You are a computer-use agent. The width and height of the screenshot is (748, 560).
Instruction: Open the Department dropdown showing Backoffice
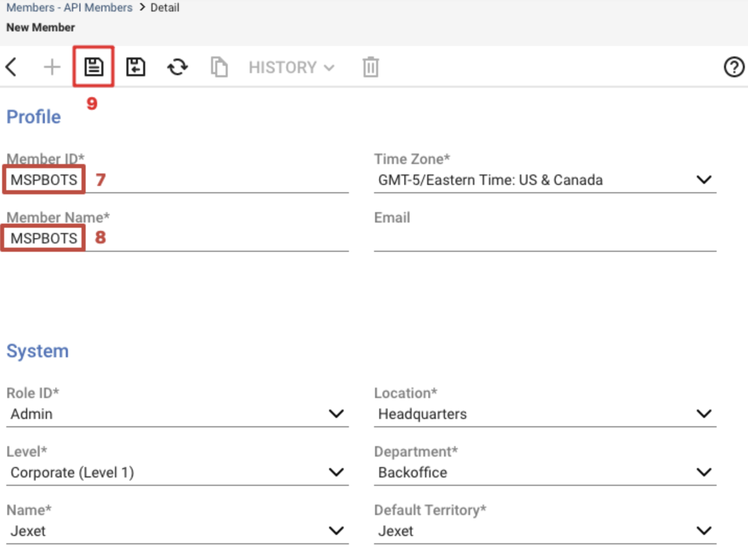click(545, 472)
